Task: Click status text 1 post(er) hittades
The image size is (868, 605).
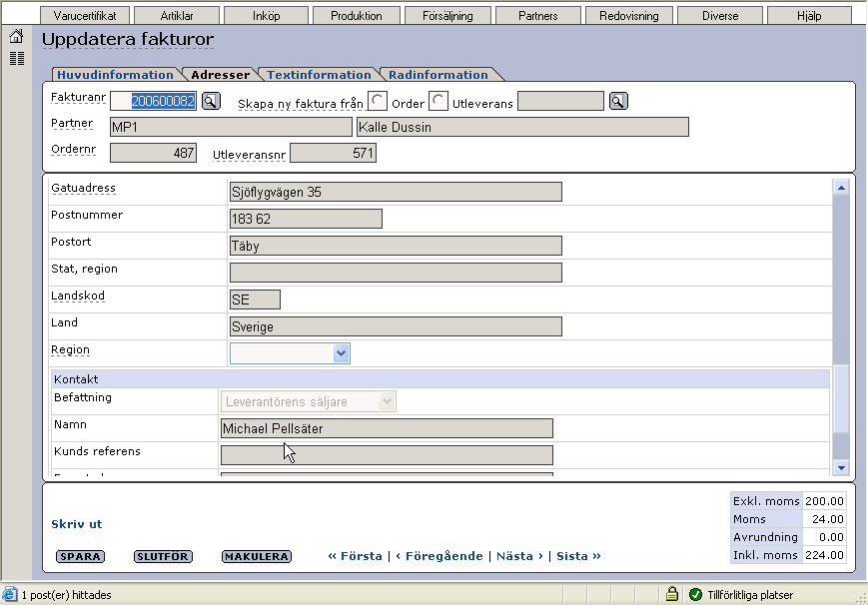Action: pos(67,595)
